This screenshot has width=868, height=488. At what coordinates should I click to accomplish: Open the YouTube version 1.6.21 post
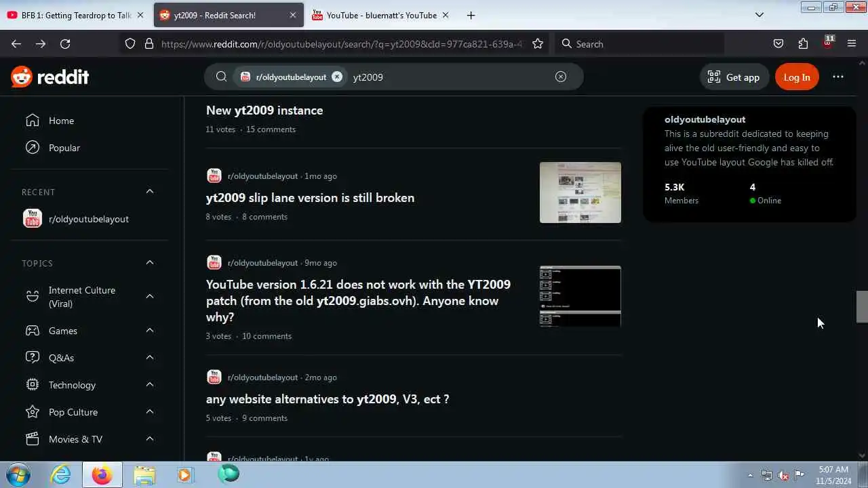pos(359,300)
